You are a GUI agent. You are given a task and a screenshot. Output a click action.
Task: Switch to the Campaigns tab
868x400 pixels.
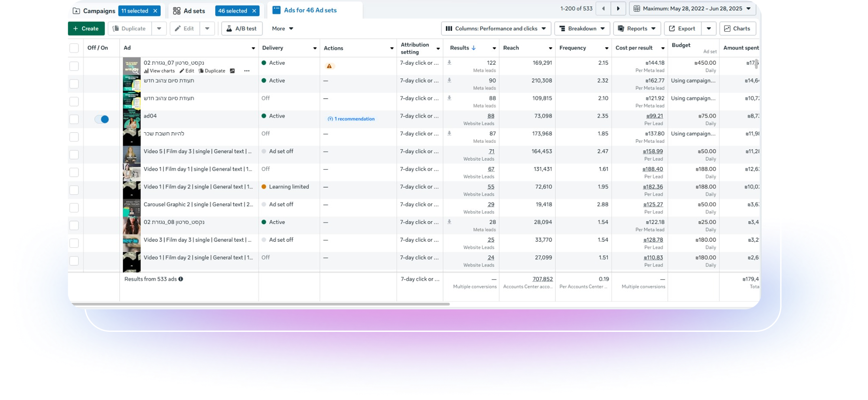click(x=94, y=11)
